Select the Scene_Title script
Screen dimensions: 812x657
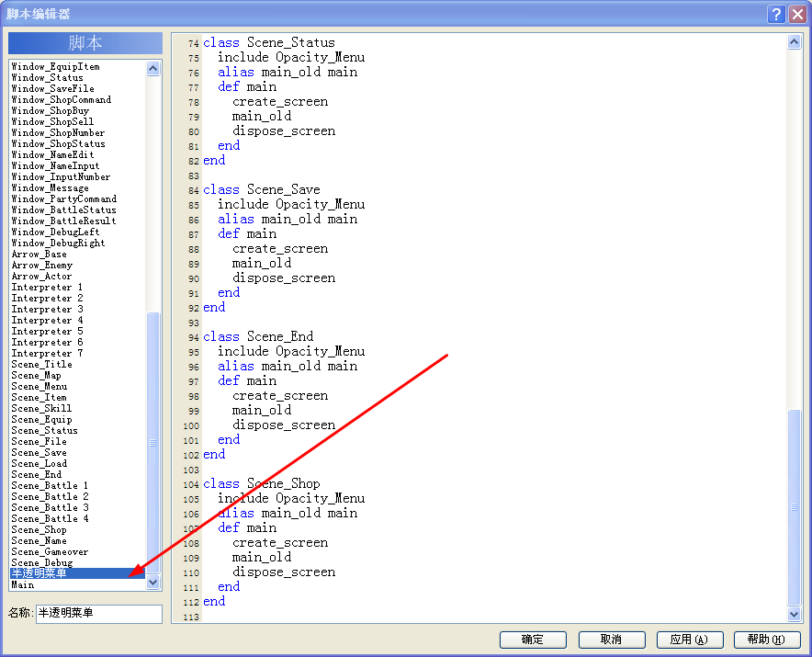[78, 364]
